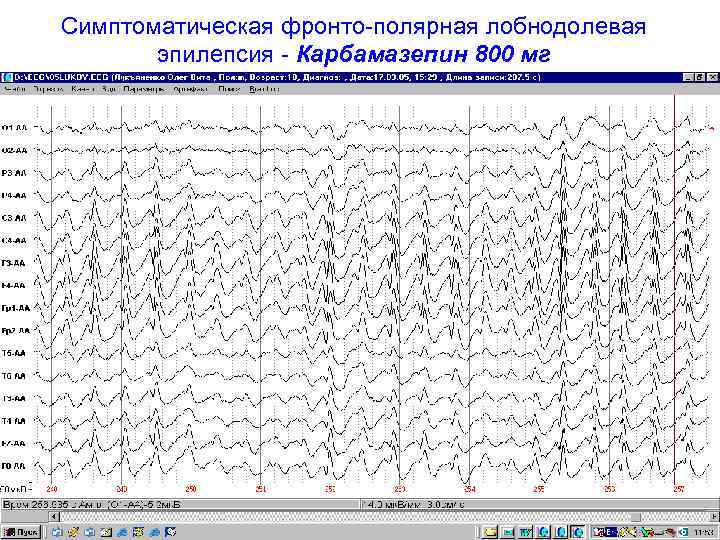Viewport: 720px width, 540px height.
Task: Click the 250 second time marker
Action: 191,489
